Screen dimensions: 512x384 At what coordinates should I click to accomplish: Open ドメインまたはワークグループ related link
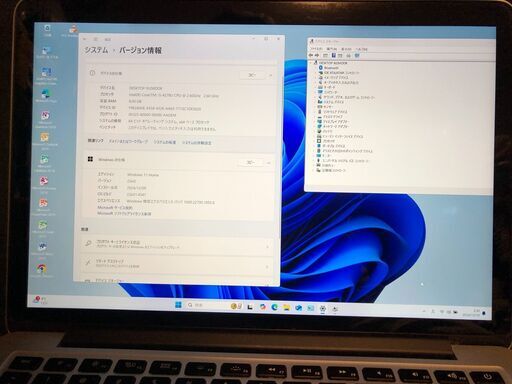[x=128, y=142]
